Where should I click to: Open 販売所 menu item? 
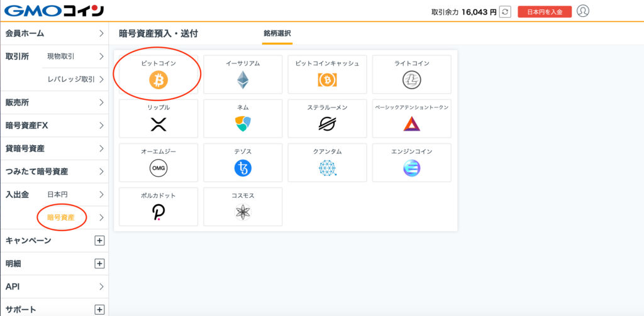coord(54,102)
